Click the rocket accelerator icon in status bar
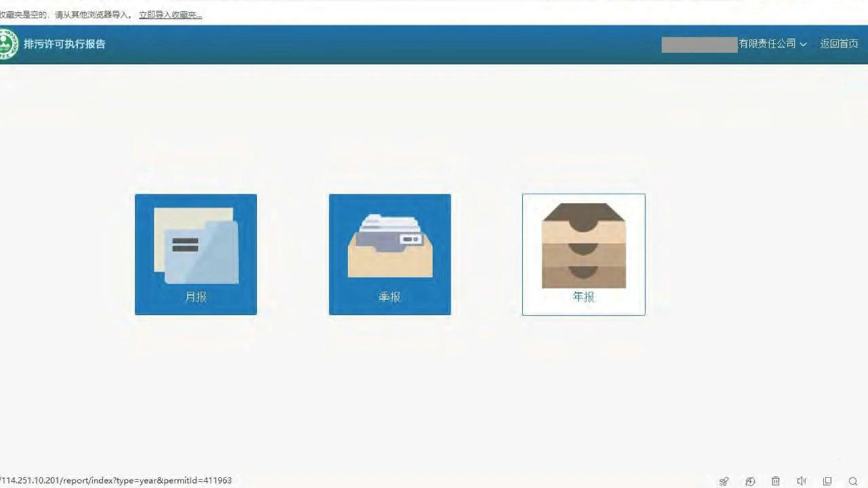The height and width of the screenshot is (488, 868). click(724, 481)
